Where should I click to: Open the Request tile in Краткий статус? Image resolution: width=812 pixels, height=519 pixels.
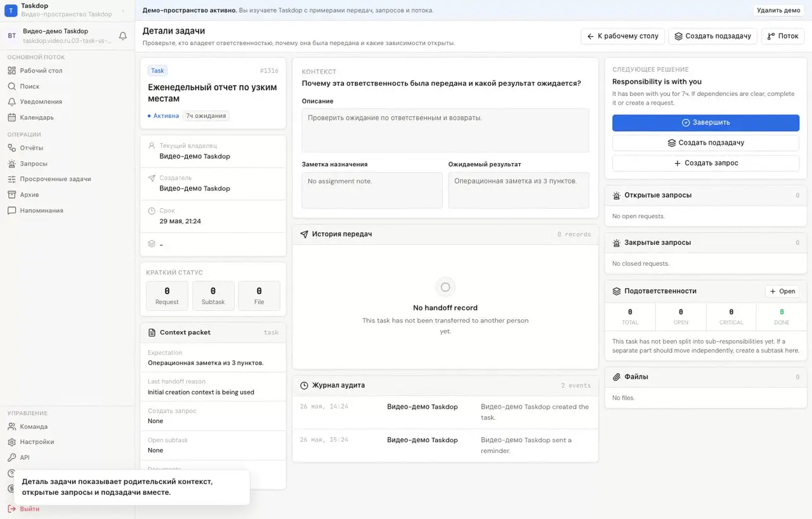coord(167,296)
